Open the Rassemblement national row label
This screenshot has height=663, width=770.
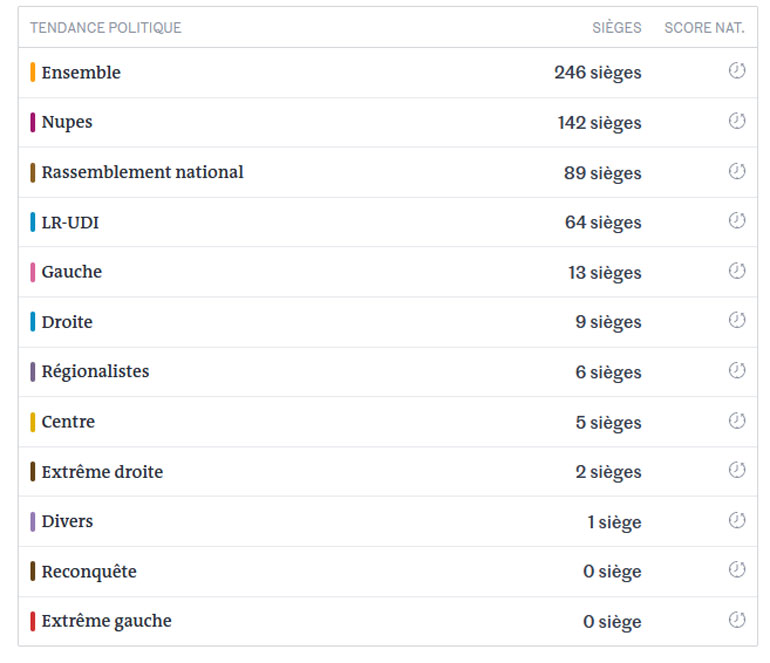click(142, 172)
